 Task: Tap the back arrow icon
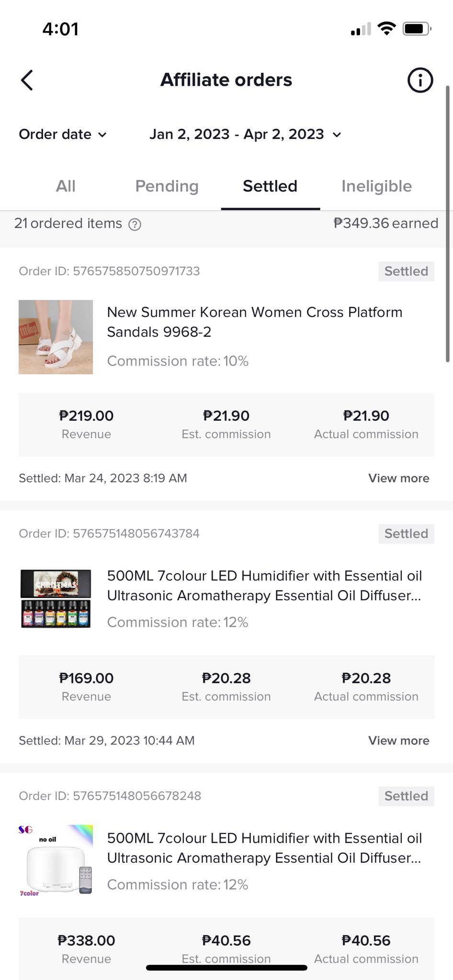tap(27, 80)
